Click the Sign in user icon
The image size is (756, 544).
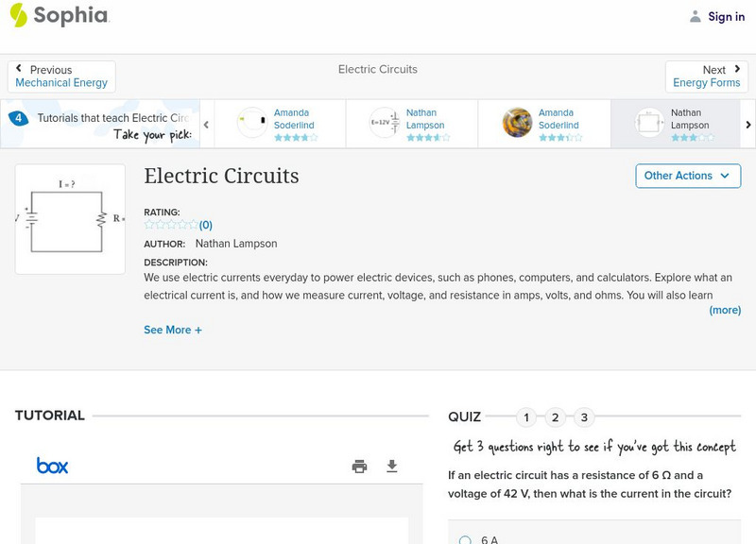pos(696,16)
